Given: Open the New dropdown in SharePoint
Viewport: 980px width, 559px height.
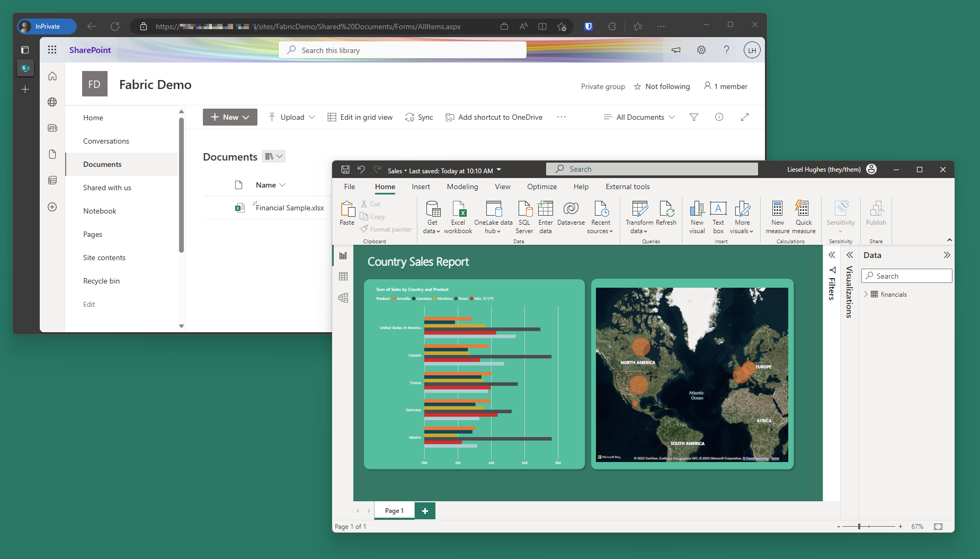Looking at the screenshot, I should point(230,117).
